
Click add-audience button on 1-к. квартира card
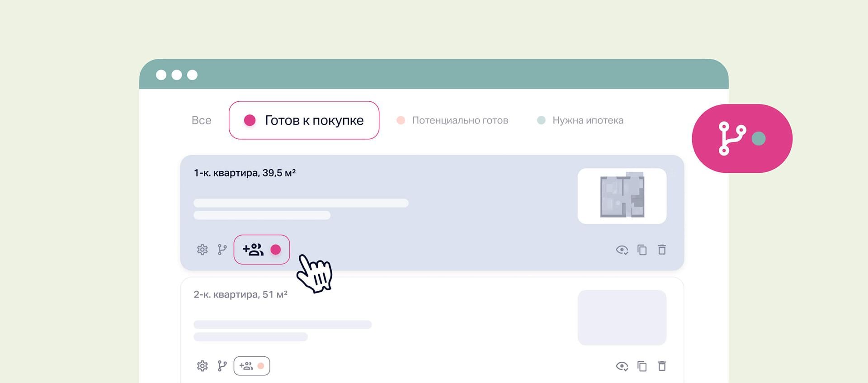(262, 250)
